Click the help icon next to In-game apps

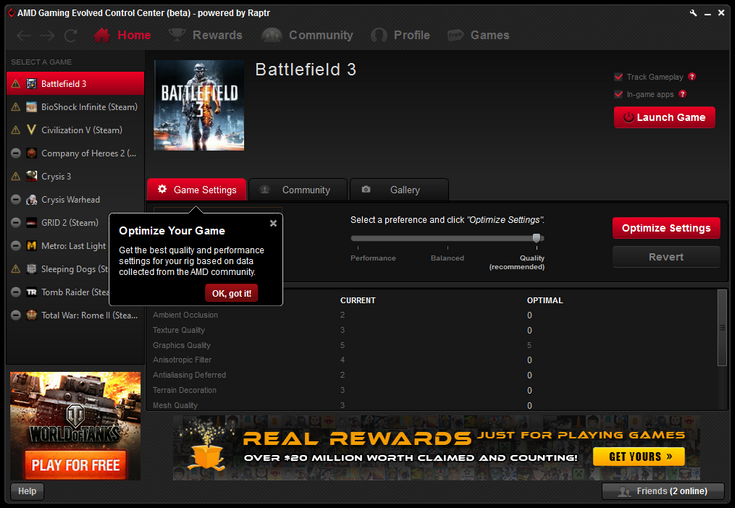pyautogui.click(x=682, y=94)
